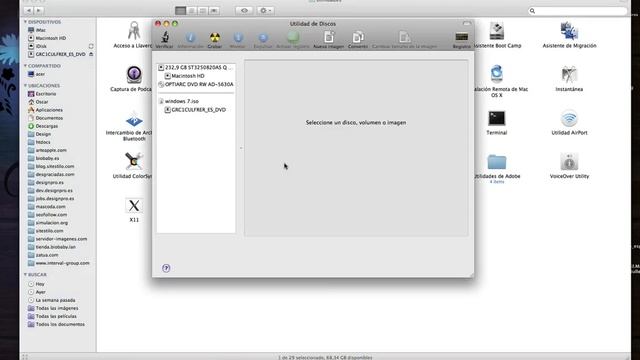Open Descargas in Finder sidebar

(x=43, y=126)
